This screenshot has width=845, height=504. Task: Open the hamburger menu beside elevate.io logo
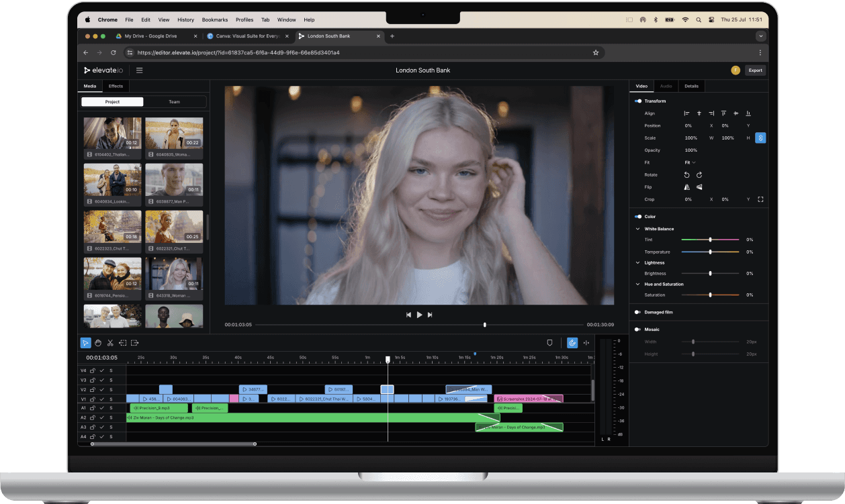tap(140, 70)
